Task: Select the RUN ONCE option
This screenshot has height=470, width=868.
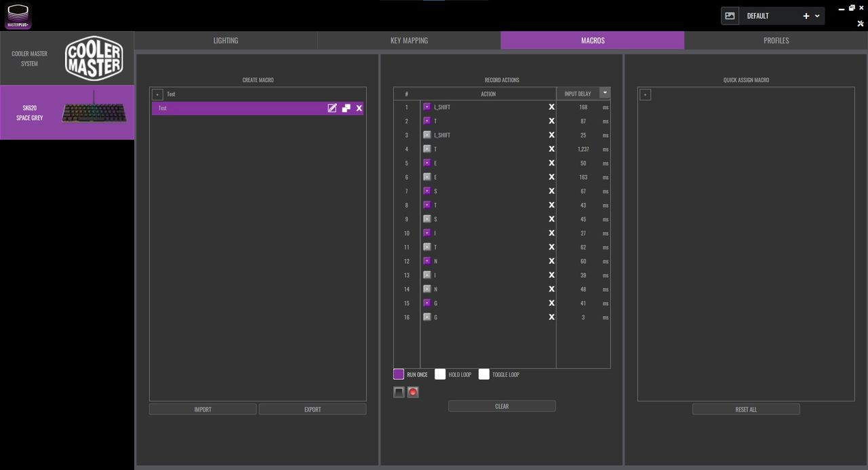Action: [399, 374]
